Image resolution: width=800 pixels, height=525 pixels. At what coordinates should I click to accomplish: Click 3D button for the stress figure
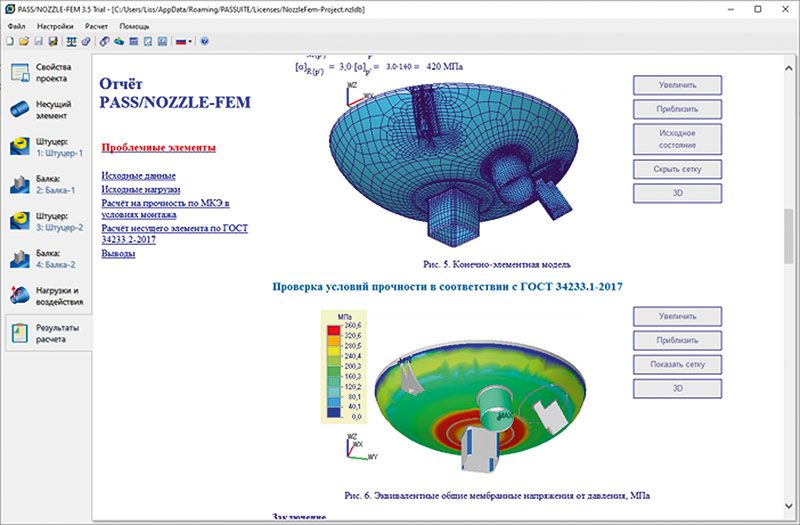click(678, 388)
